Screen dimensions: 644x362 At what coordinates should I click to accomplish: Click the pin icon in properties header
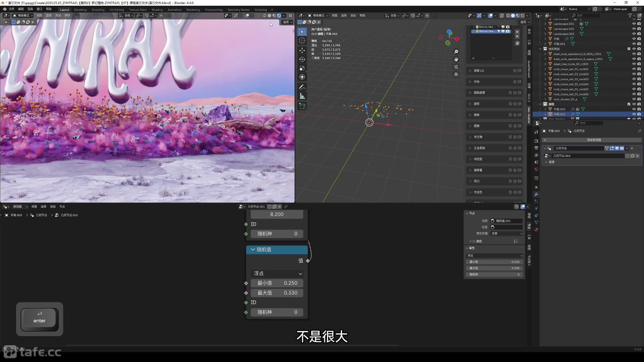[639, 131]
